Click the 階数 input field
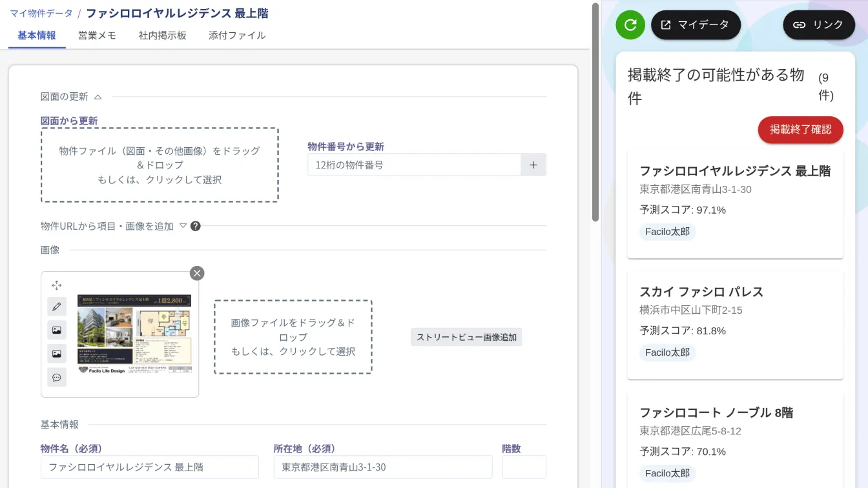Screen dimensions: 868x488 (524, 467)
